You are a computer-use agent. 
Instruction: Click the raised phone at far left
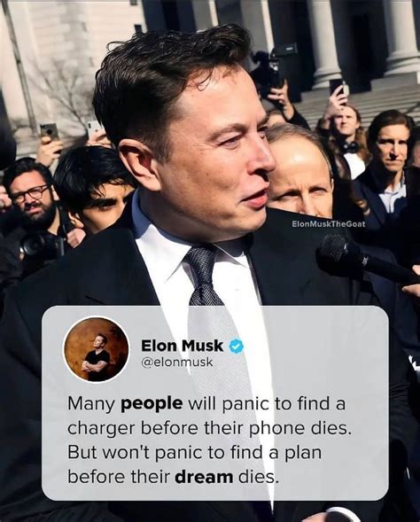click(x=50, y=131)
